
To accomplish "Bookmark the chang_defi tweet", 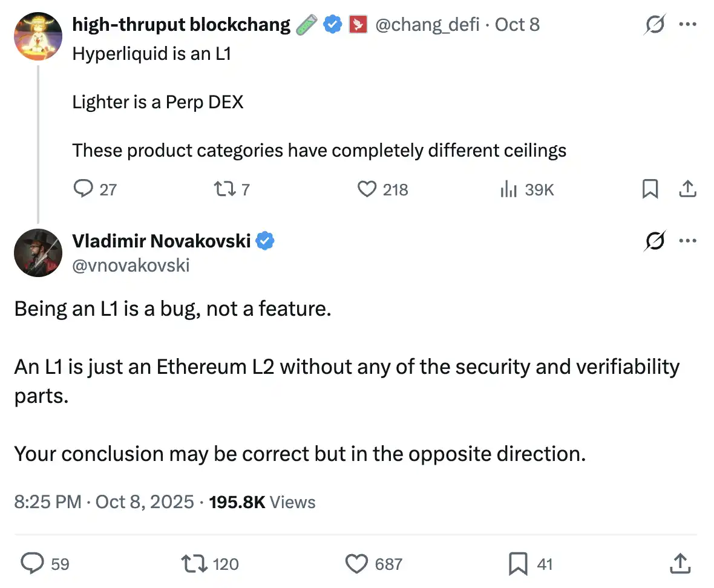I will [x=650, y=189].
